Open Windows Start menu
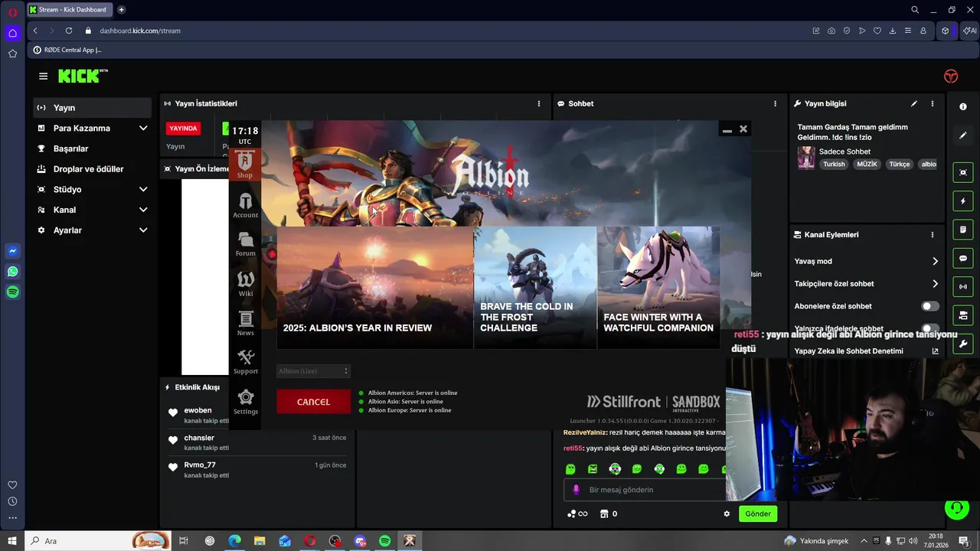 [x=12, y=541]
